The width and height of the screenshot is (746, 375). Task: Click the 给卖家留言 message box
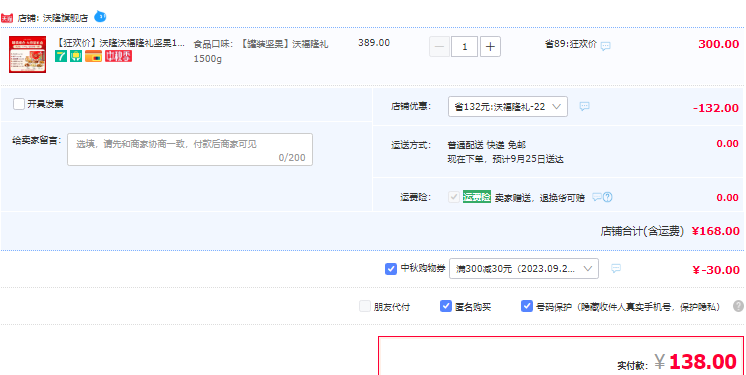click(x=190, y=149)
